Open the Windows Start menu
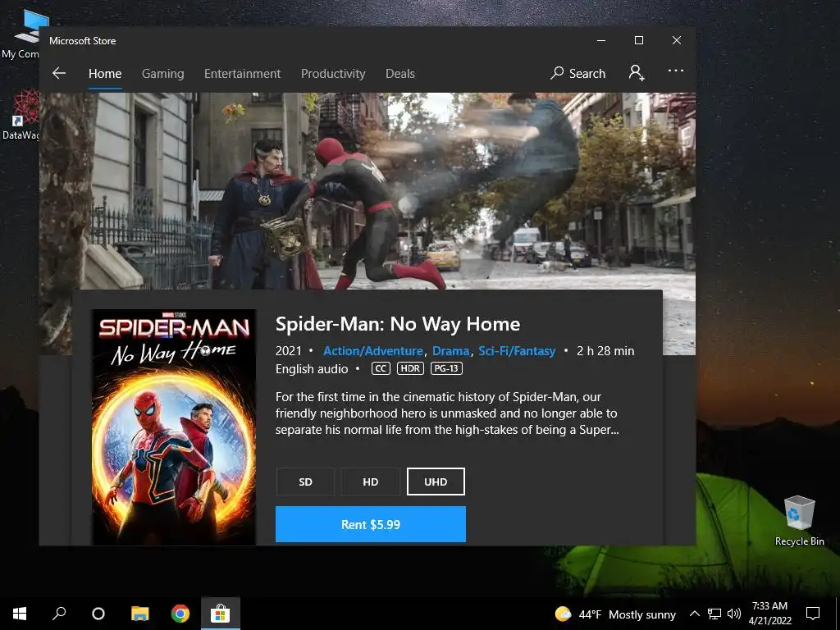The width and height of the screenshot is (840, 630). [20, 614]
